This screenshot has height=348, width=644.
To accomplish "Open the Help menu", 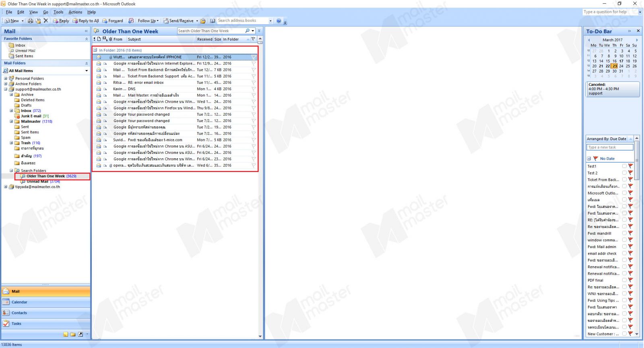I will tap(92, 12).
